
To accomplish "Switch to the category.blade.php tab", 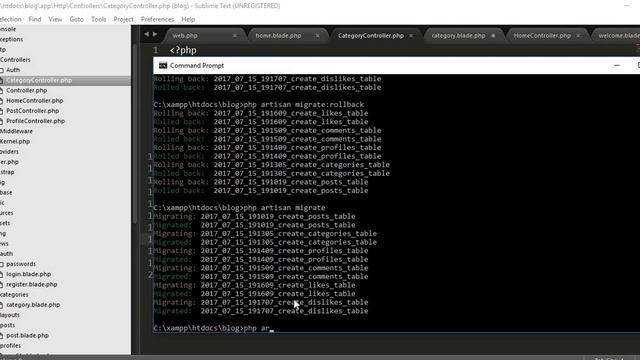I will (458, 36).
